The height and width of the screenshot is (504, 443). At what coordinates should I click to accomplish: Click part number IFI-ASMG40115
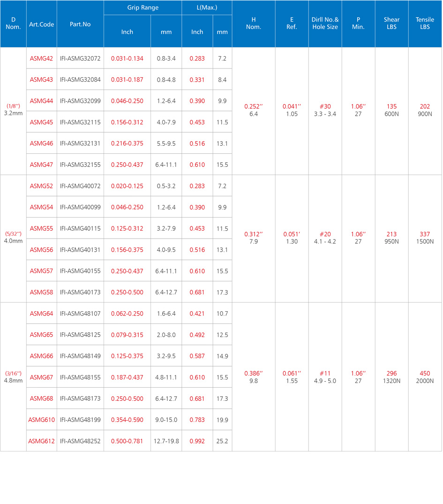coord(80,229)
